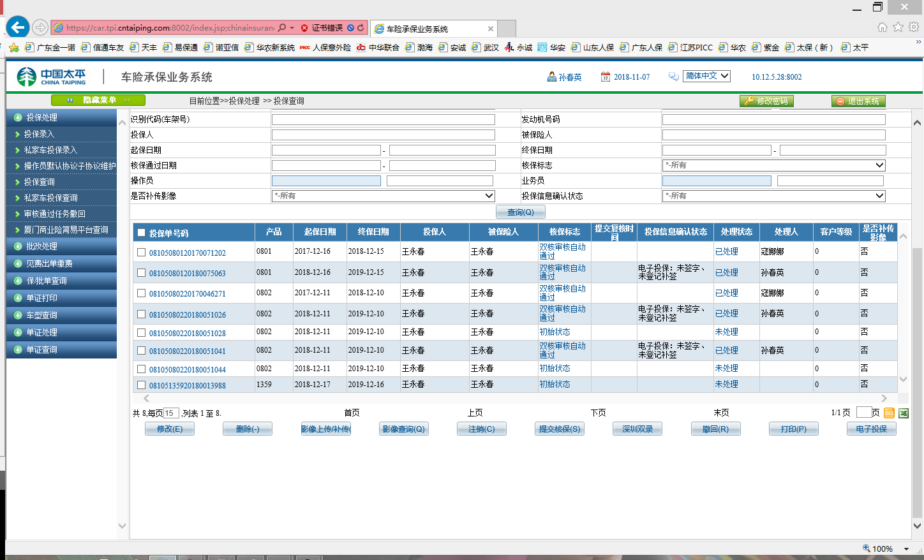
Task: Toggle the select-all checkbox in table header
Action: (142, 233)
